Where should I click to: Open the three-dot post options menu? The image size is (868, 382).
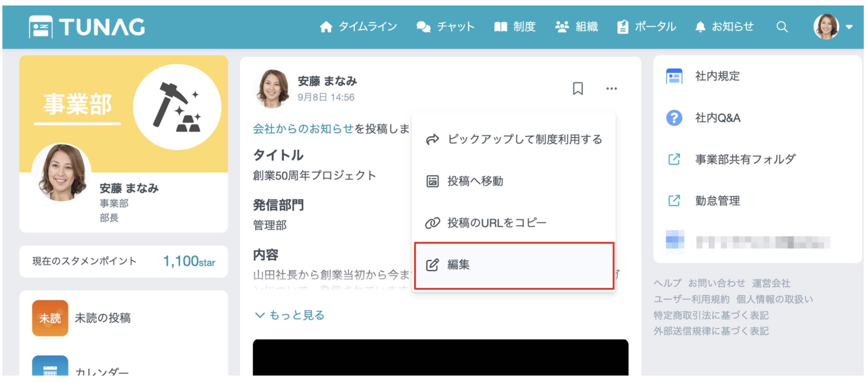(611, 89)
